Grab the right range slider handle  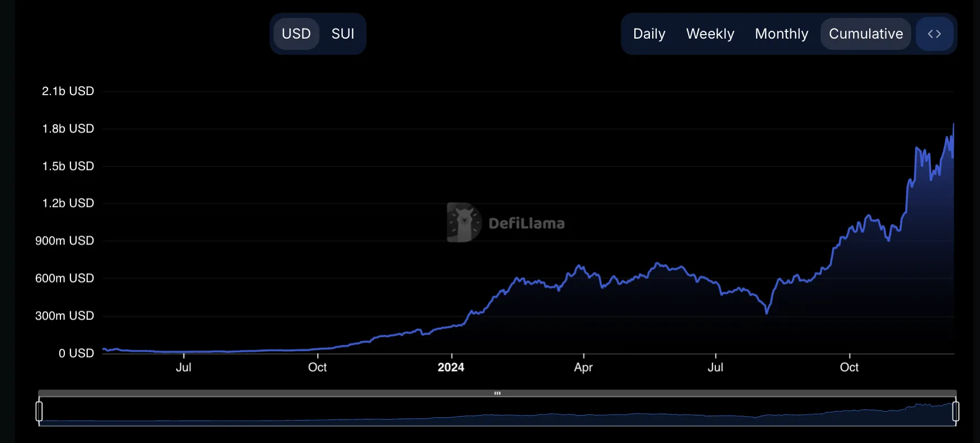955,411
